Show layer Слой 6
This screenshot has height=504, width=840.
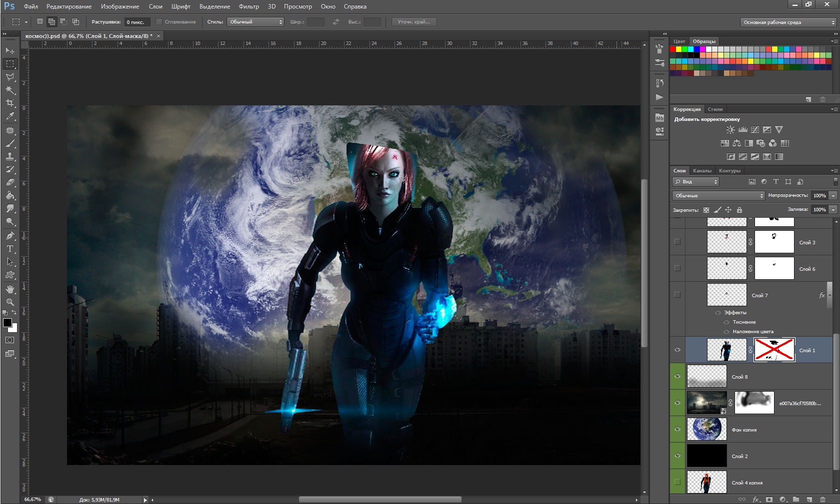pyautogui.click(x=677, y=268)
